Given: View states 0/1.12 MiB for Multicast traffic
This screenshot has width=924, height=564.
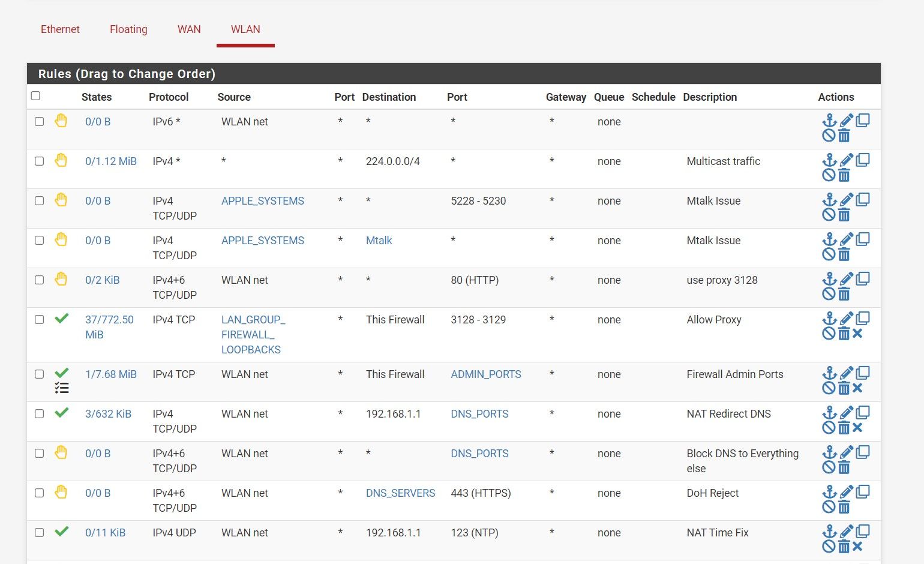Looking at the screenshot, I should coord(111,161).
